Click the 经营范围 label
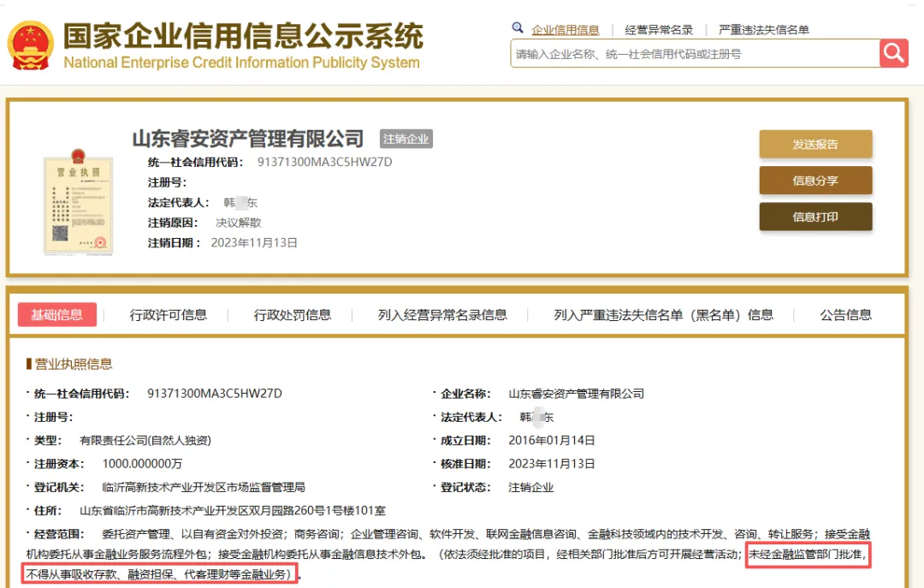 click(x=59, y=534)
